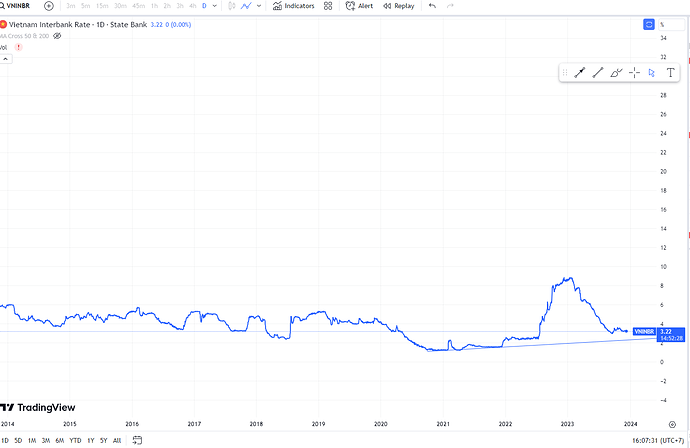This screenshot has height=448, width=690.
Task: Set range to 1M
Action: (x=32, y=440)
